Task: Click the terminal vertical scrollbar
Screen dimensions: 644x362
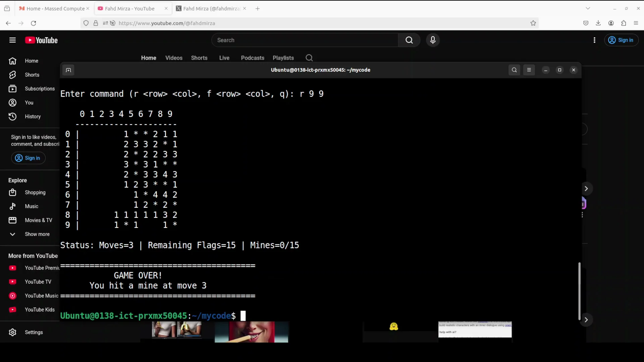Action: pyautogui.click(x=579, y=291)
